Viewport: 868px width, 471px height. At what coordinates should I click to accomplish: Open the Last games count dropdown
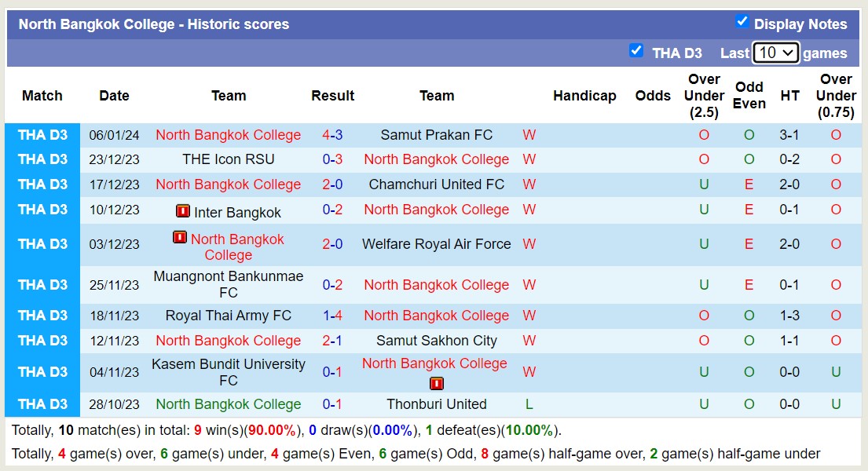(x=775, y=52)
